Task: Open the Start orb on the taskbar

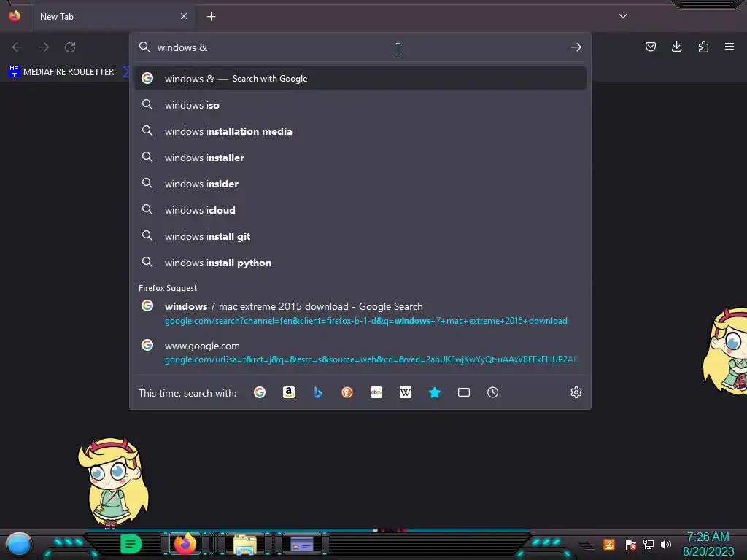Action: coord(18,544)
